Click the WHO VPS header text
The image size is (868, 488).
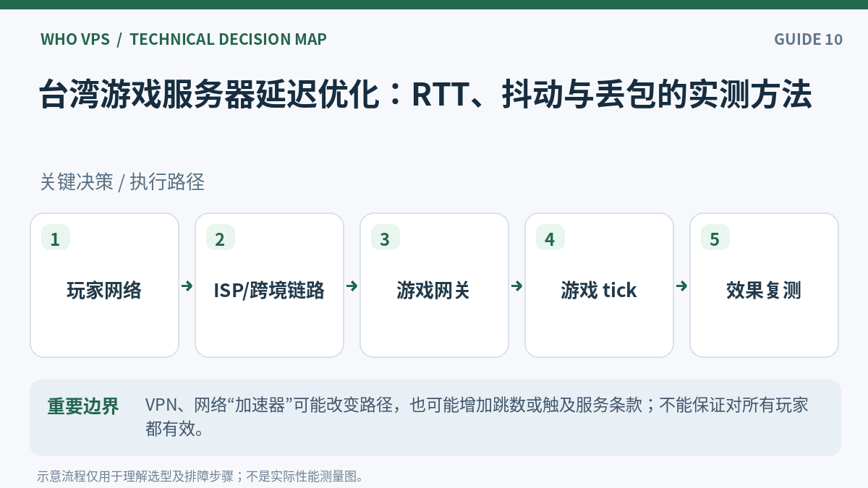pyautogui.click(x=75, y=39)
